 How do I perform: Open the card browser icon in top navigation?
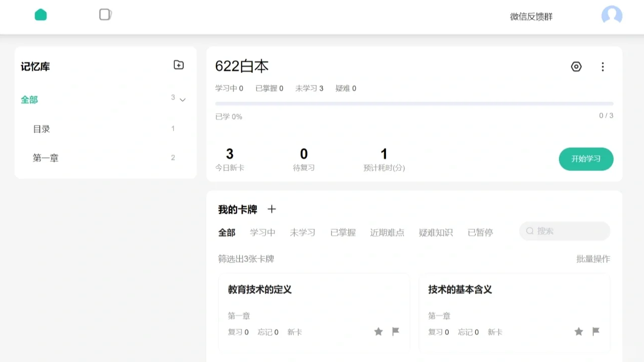[105, 15]
